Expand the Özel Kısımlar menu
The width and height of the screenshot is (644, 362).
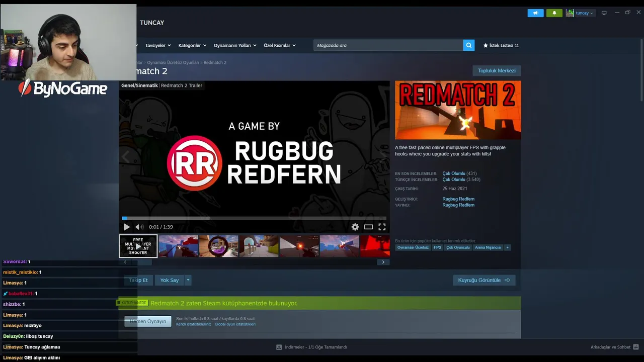click(x=280, y=45)
